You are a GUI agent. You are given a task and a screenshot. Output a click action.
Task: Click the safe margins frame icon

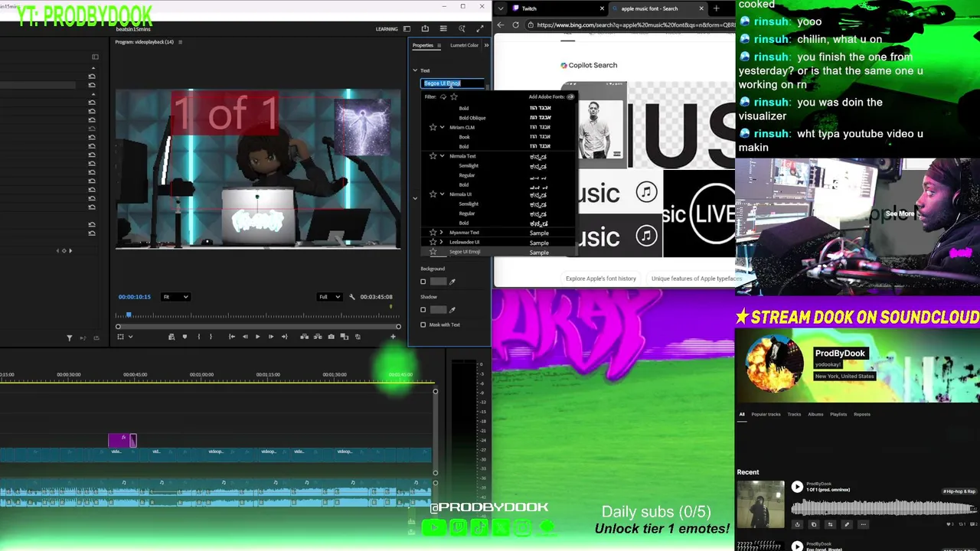(x=120, y=337)
